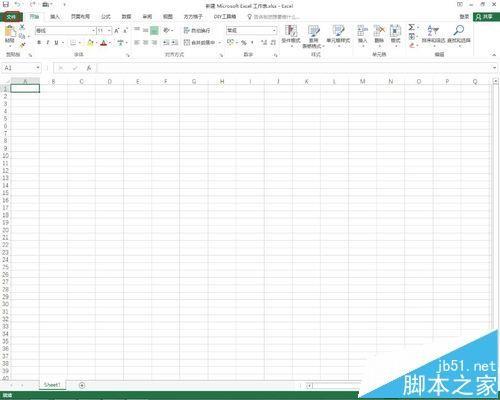Click the Clear eraser icon

(x=412, y=45)
